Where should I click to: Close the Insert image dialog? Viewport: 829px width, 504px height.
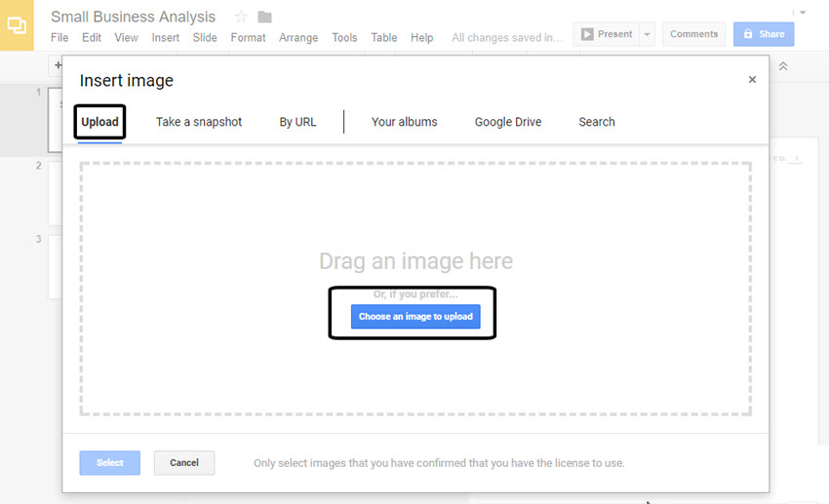[x=752, y=79]
